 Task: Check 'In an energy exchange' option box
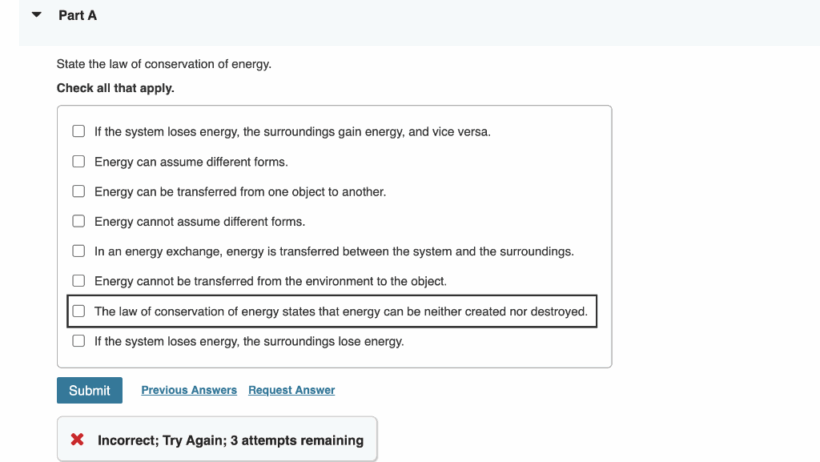[x=78, y=251]
